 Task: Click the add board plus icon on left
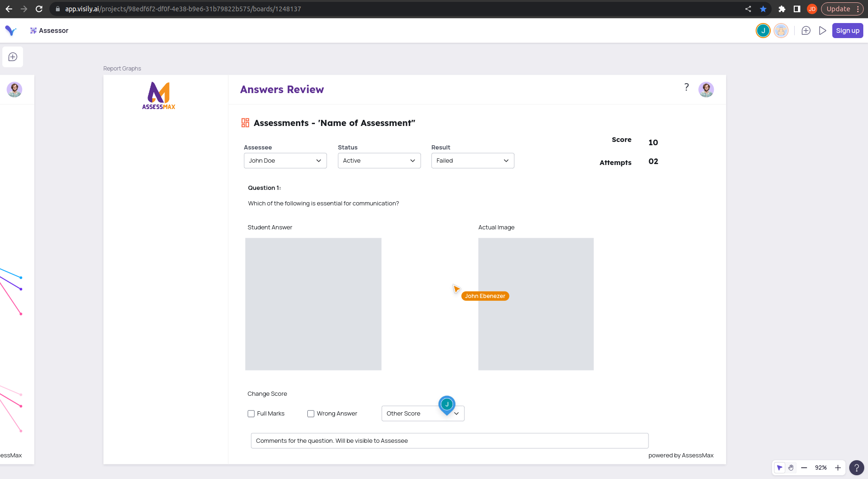tap(13, 57)
